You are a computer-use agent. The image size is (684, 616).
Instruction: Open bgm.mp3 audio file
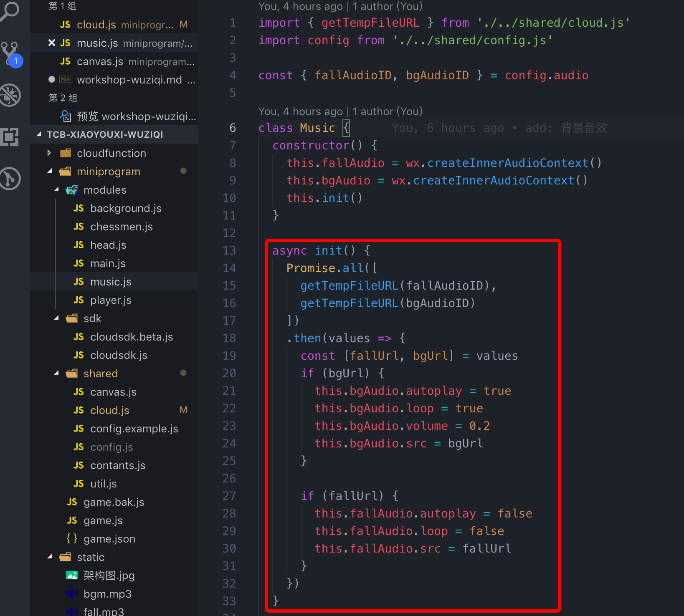pyautogui.click(x=114, y=594)
